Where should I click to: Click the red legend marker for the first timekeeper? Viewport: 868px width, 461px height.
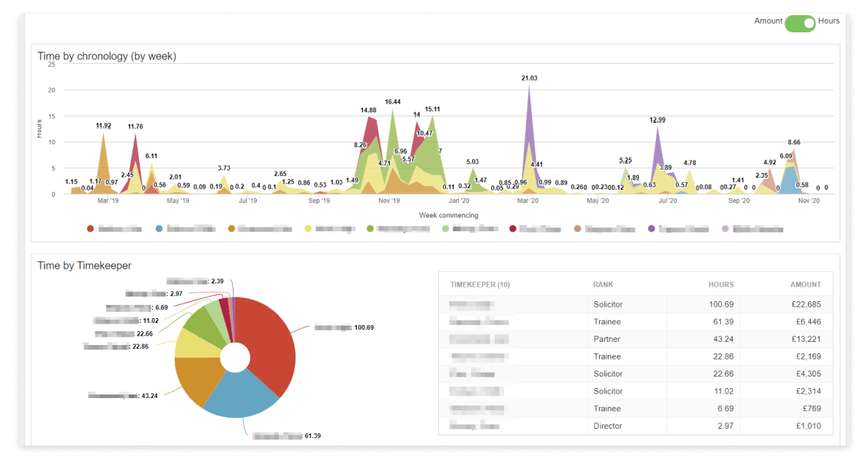(90, 228)
